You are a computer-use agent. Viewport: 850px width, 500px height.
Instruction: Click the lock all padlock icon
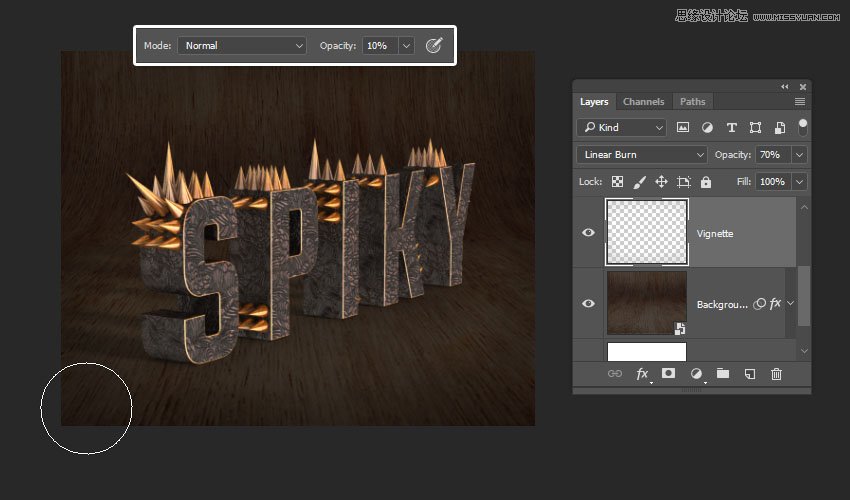706,182
